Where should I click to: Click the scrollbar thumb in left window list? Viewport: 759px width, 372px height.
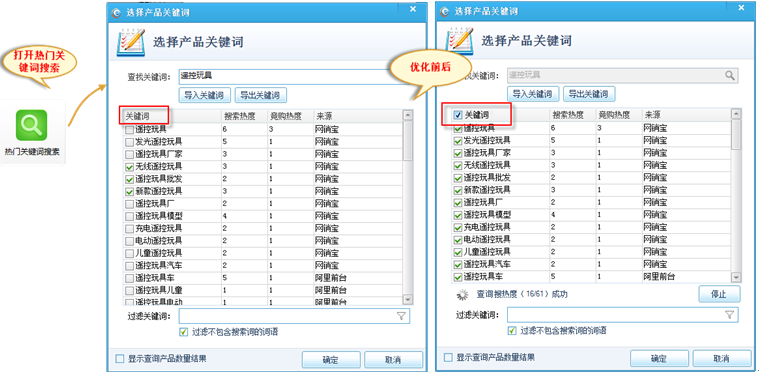point(408,141)
